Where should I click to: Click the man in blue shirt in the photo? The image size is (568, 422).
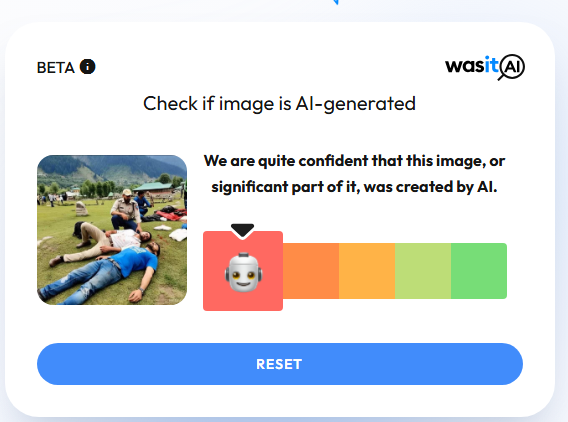[105, 272]
